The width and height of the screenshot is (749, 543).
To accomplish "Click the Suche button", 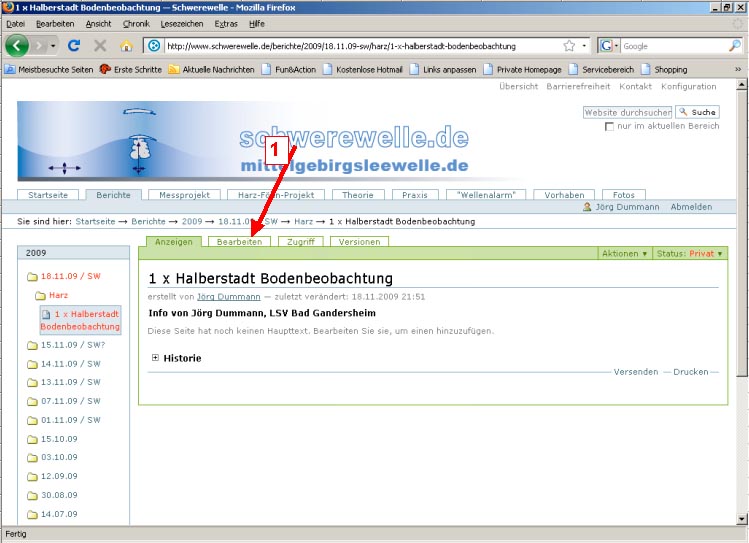I will click(697, 112).
